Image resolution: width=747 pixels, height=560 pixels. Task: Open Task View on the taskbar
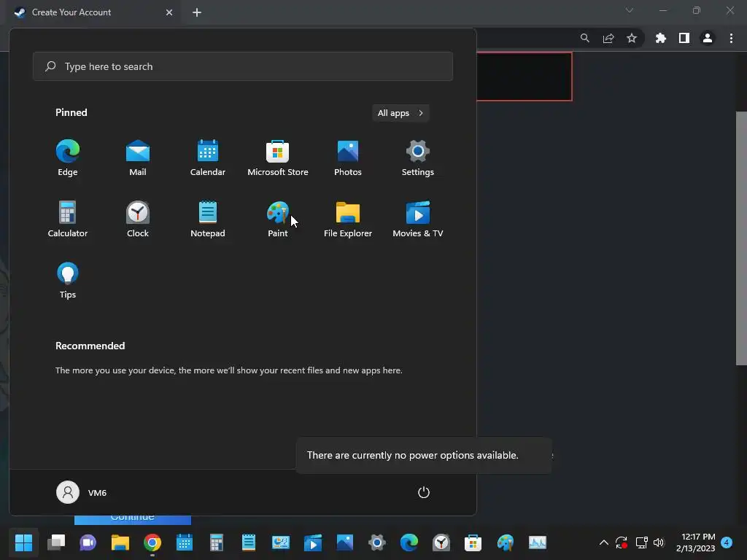56,542
